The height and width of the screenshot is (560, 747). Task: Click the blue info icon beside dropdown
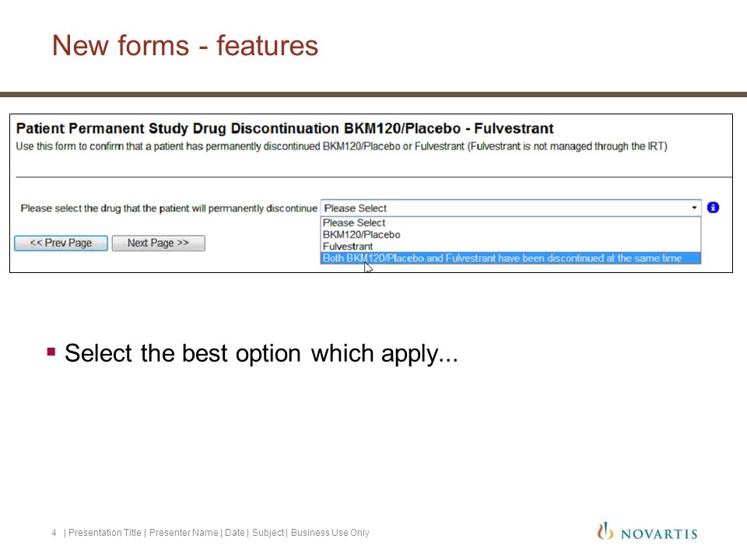point(713,208)
